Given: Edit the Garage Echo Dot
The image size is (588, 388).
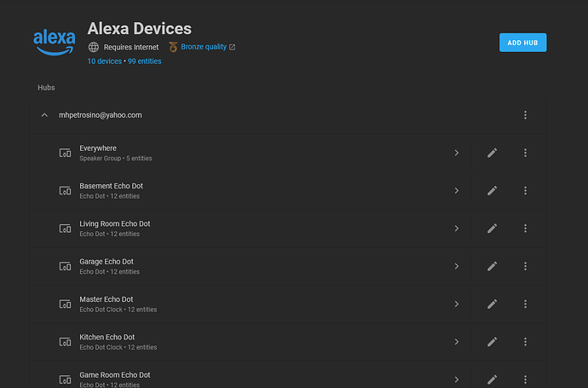Looking at the screenshot, I should [x=492, y=266].
